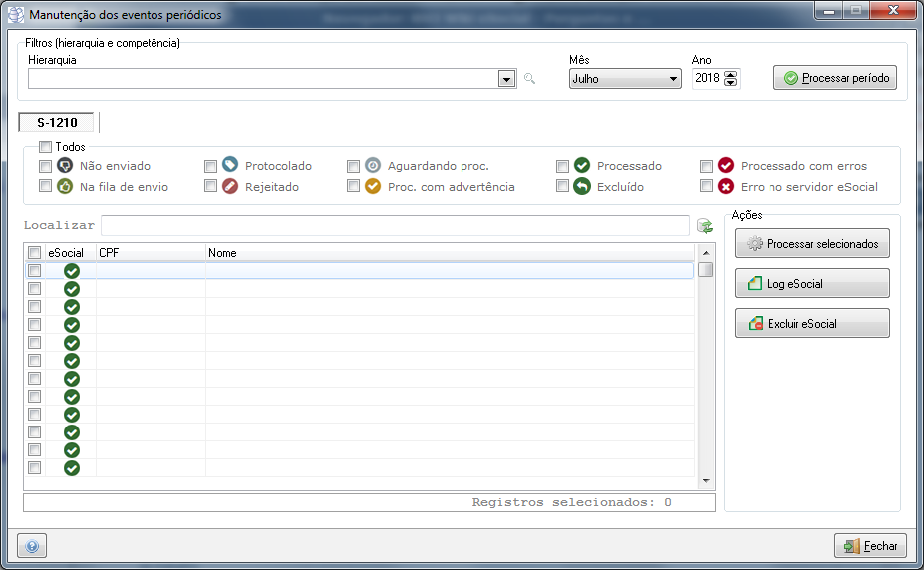Click the Rejeitado red status icon
The height and width of the screenshot is (570, 924).
pyautogui.click(x=230, y=186)
